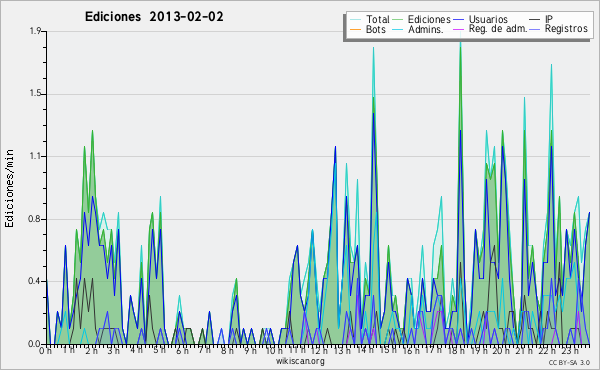Click the '0 h' x-axis label
The height and width of the screenshot is (370, 600).
[x=45, y=350]
